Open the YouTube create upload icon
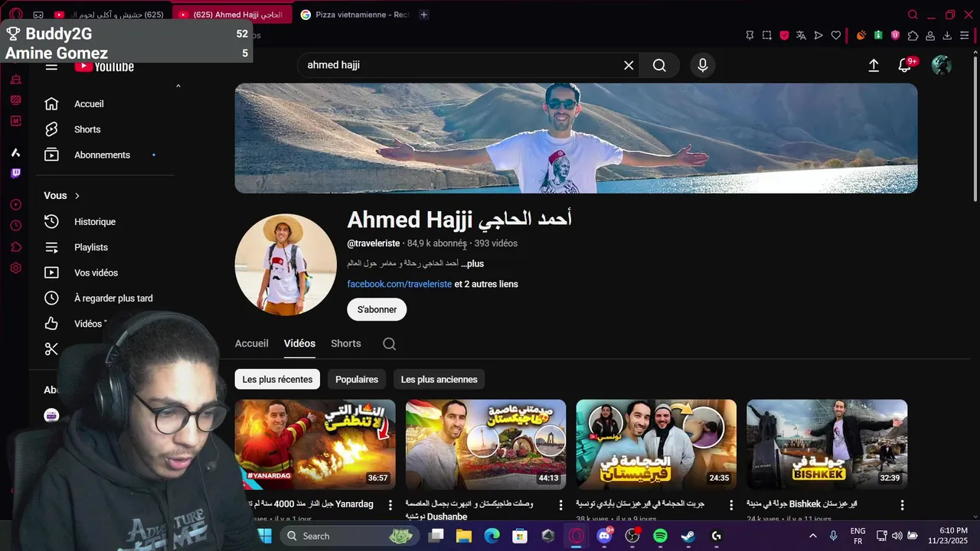980x551 pixels. coord(874,65)
